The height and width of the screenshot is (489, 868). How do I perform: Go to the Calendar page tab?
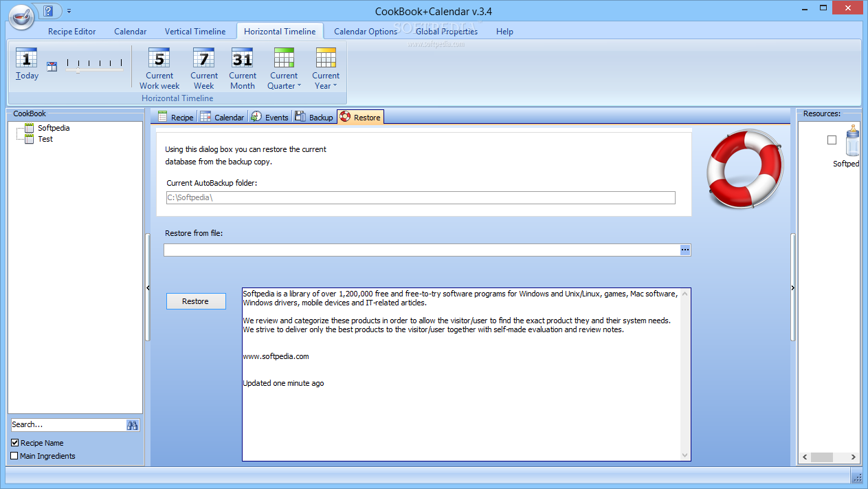coord(222,117)
